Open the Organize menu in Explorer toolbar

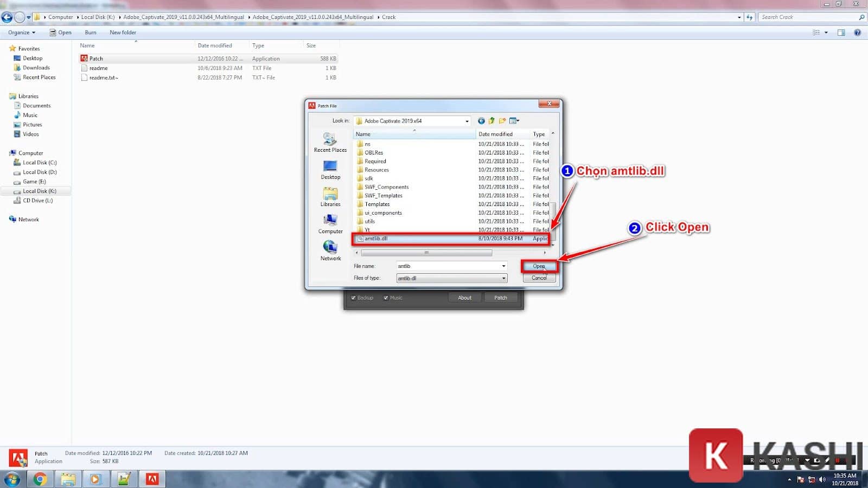tap(22, 33)
